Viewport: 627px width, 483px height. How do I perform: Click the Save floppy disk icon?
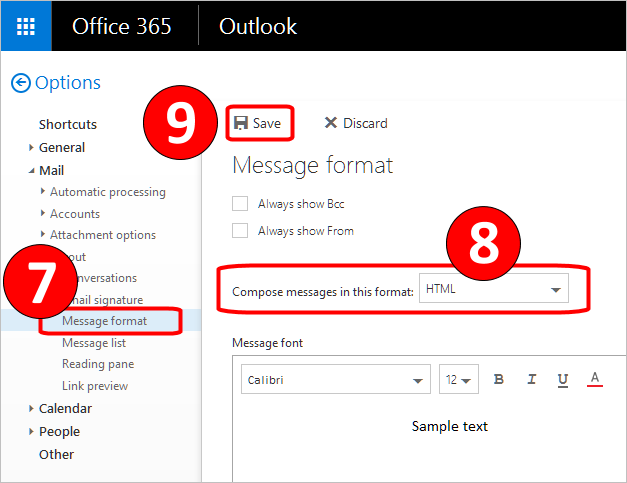pos(241,123)
